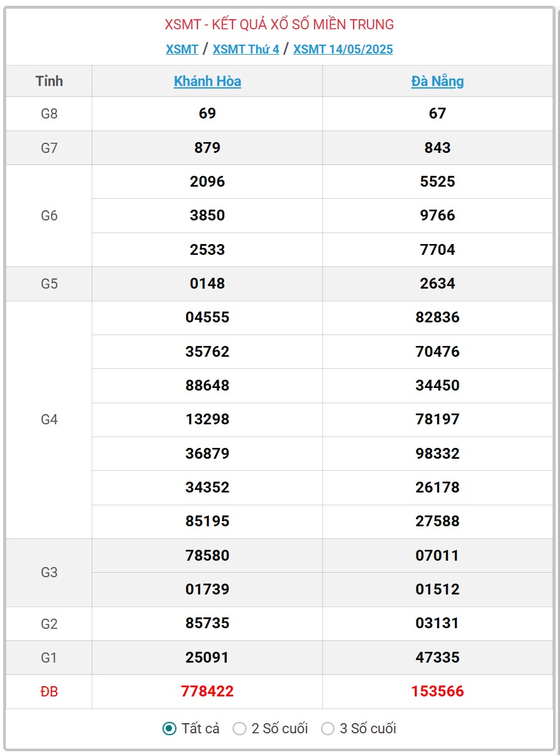Click the Đà Nẵng G8 result 67

pos(438,113)
